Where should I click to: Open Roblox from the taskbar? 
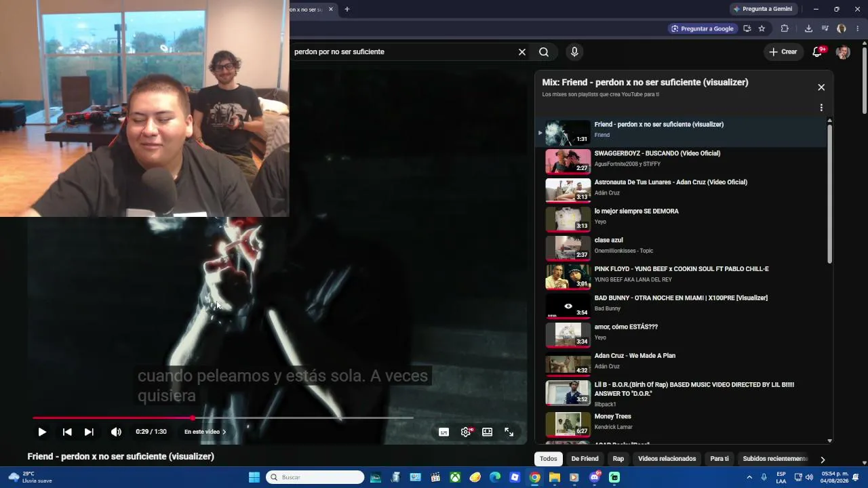pyautogui.click(x=515, y=477)
